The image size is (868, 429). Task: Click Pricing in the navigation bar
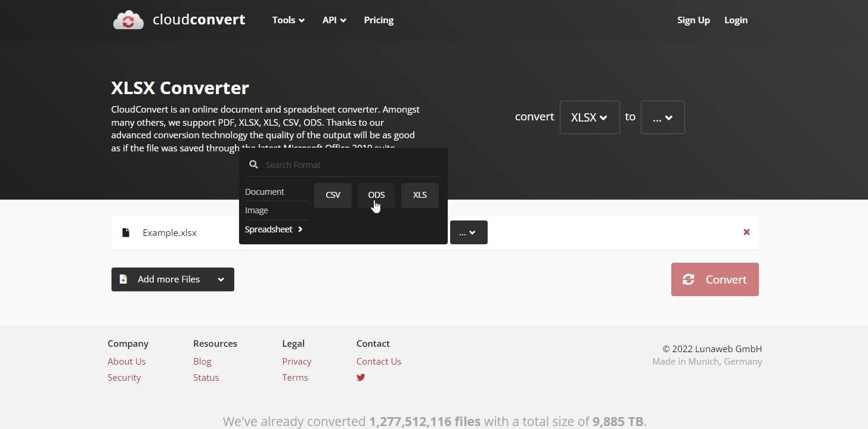tap(379, 20)
